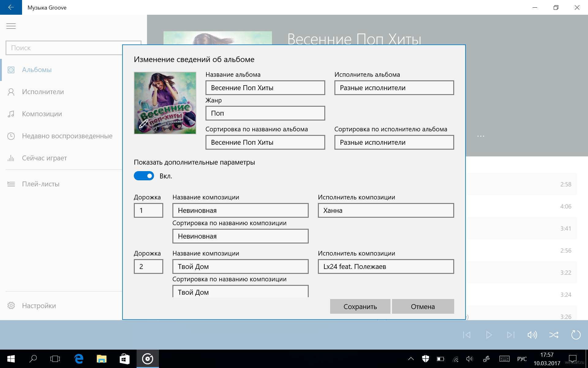The height and width of the screenshot is (368, 588).
Task: Skip to next track
Action: tap(511, 335)
